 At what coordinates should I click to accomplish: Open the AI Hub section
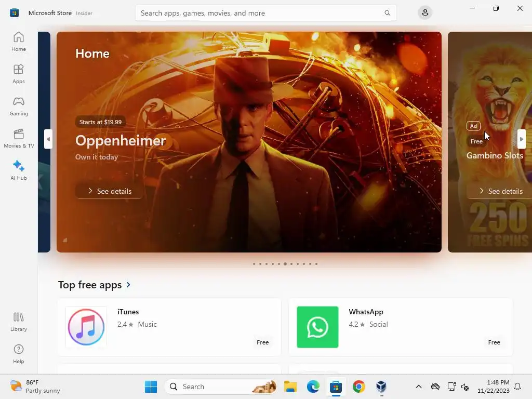coord(19,170)
